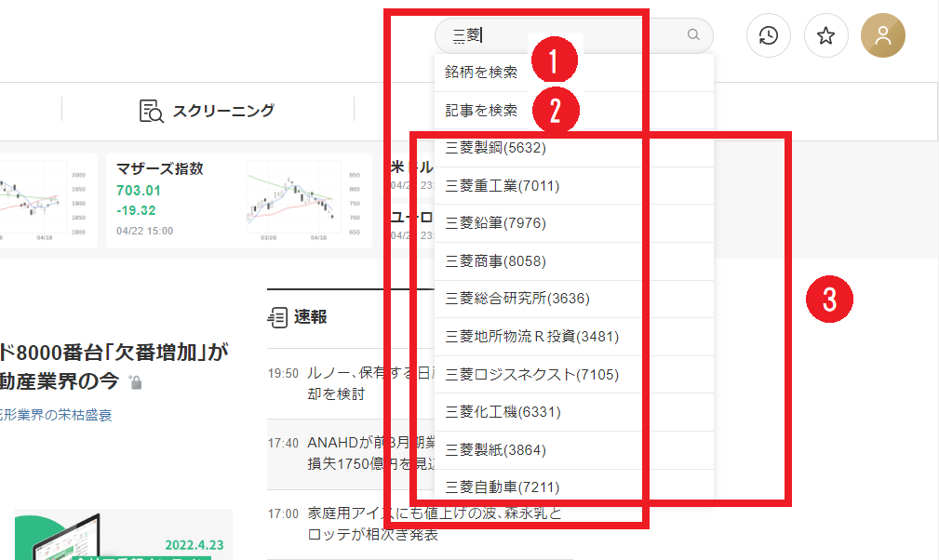Open the user account profile icon
Screen dimensions: 939x560
883,35
